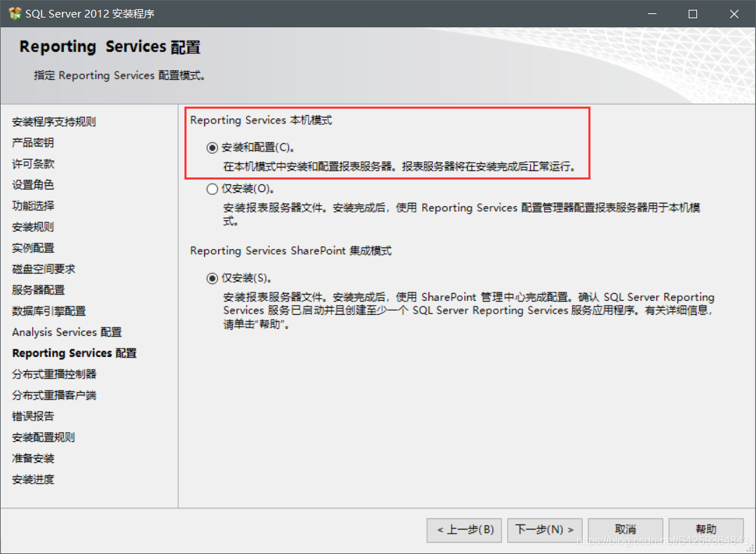Screen dimensions: 756x554
Task: Choose the 仅安装(O) native mode option
Action: tap(212, 189)
